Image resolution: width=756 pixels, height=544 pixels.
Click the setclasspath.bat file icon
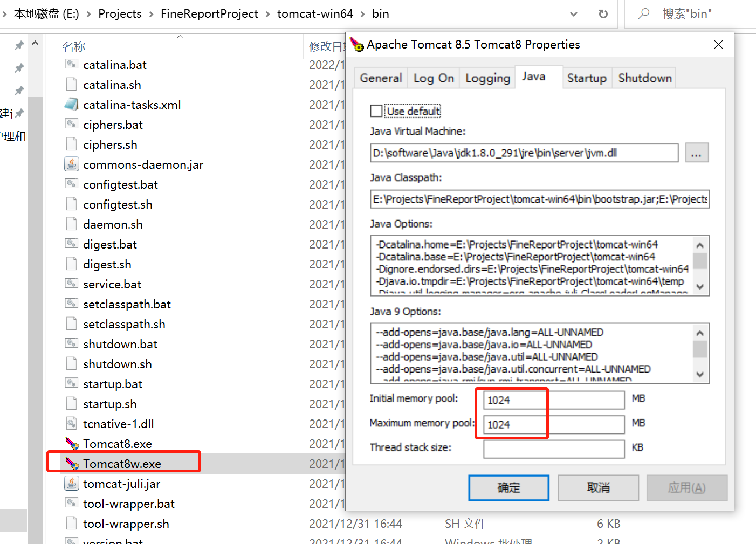click(72, 304)
